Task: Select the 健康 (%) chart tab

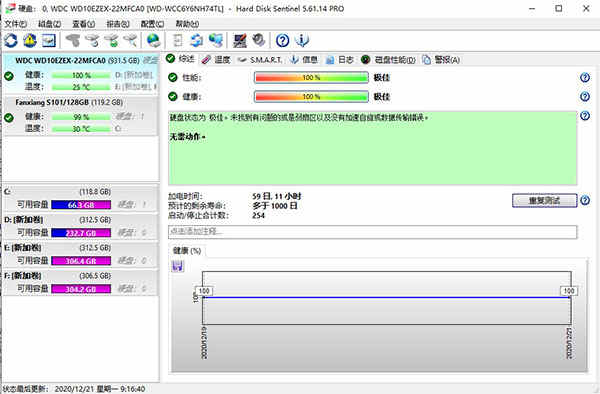Action: [187, 251]
